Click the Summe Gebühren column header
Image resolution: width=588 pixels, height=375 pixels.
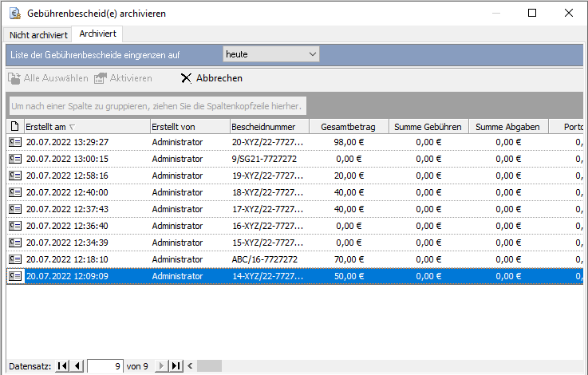tap(428, 126)
